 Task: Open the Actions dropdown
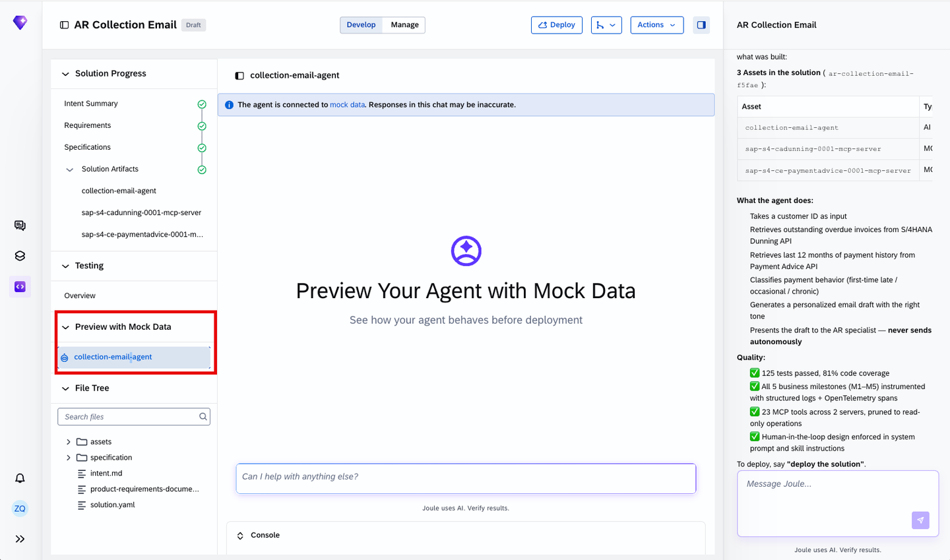pyautogui.click(x=657, y=25)
